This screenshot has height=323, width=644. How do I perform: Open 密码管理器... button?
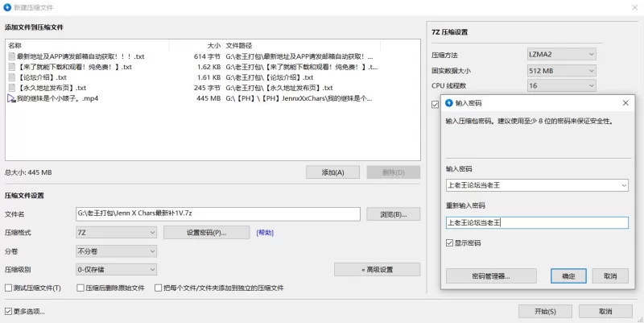pos(491,275)
